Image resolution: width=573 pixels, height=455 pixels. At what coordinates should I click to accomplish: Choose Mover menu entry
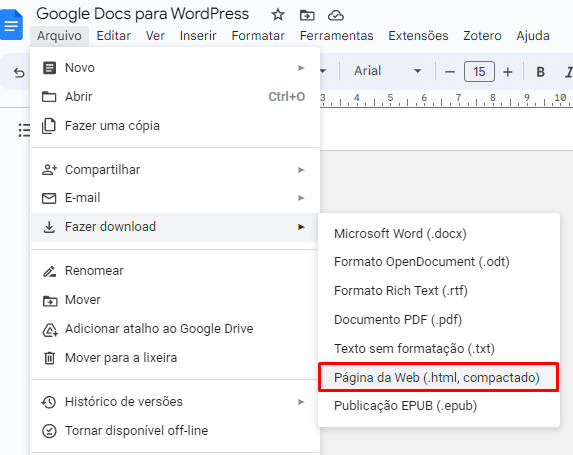point(175,300)
